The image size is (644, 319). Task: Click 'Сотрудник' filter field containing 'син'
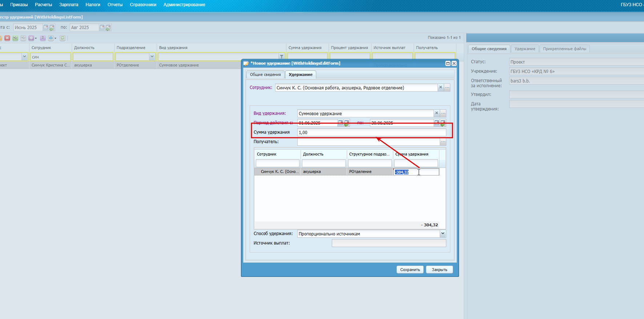click(51, 57)
